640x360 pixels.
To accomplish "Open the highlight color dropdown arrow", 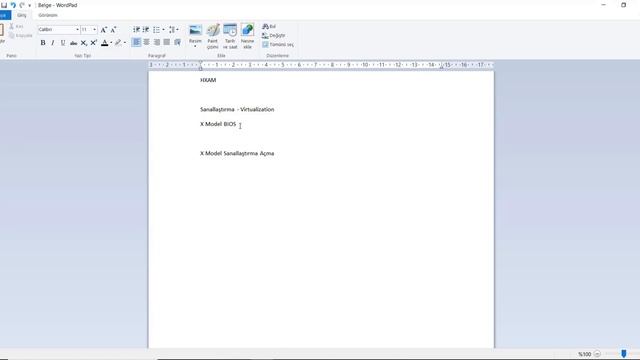I will click(124, 42).
